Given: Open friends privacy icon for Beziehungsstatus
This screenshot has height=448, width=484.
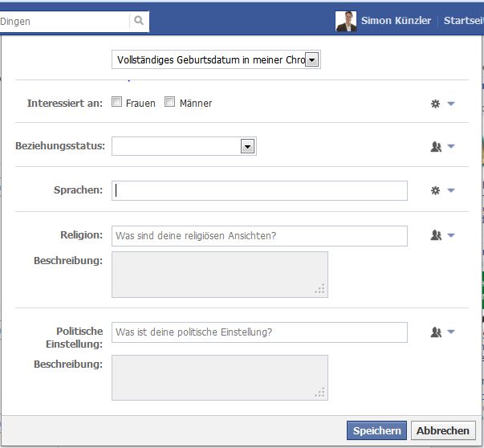Looking at the screenshot, I should pos(442,147).
